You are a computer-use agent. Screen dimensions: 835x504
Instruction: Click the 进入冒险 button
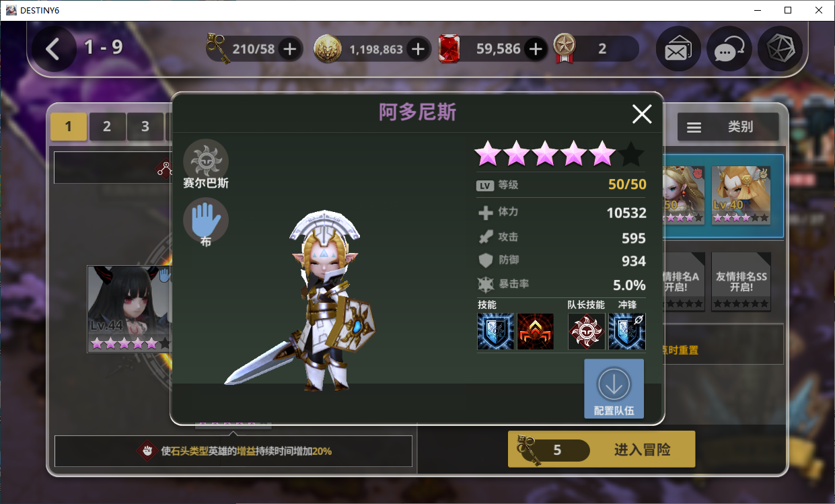coord(602,449)
